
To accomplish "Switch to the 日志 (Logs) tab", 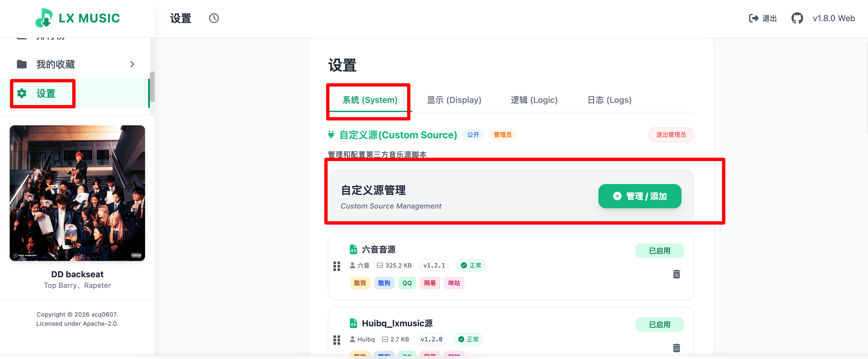I will tap(609, 100).
